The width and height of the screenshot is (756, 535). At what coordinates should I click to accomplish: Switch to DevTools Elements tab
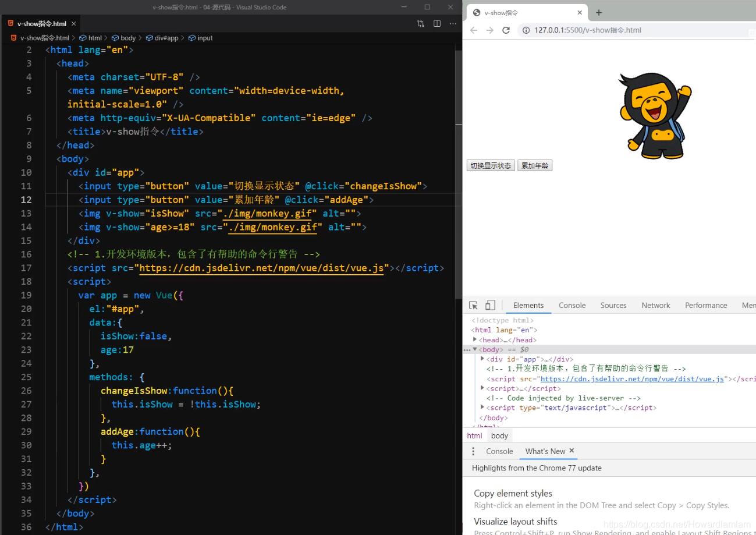tap(528, 305)
